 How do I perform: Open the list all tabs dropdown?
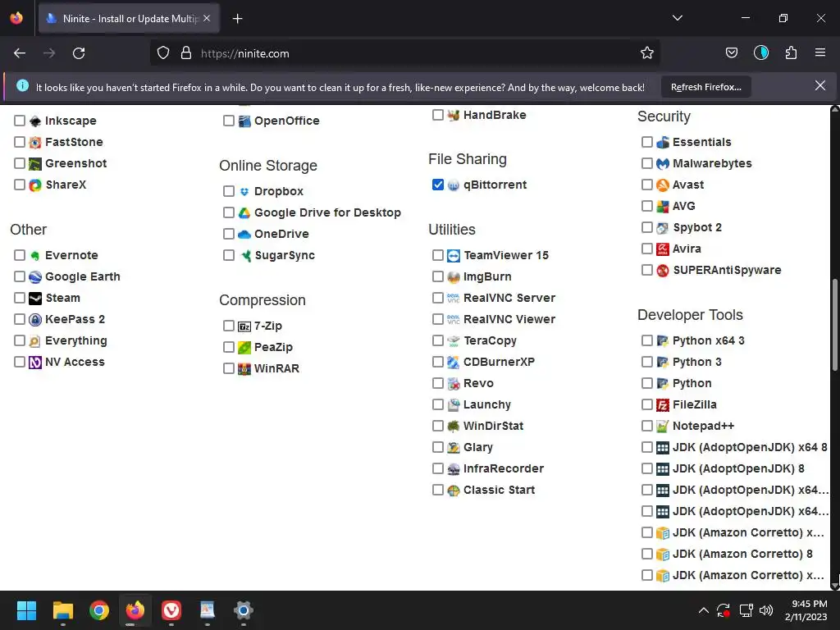pos(677,18)
